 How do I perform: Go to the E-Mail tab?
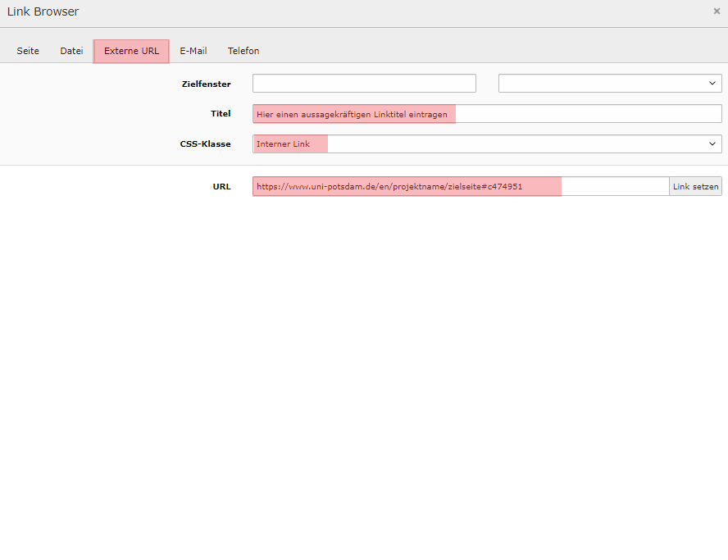tap(193, 51)
